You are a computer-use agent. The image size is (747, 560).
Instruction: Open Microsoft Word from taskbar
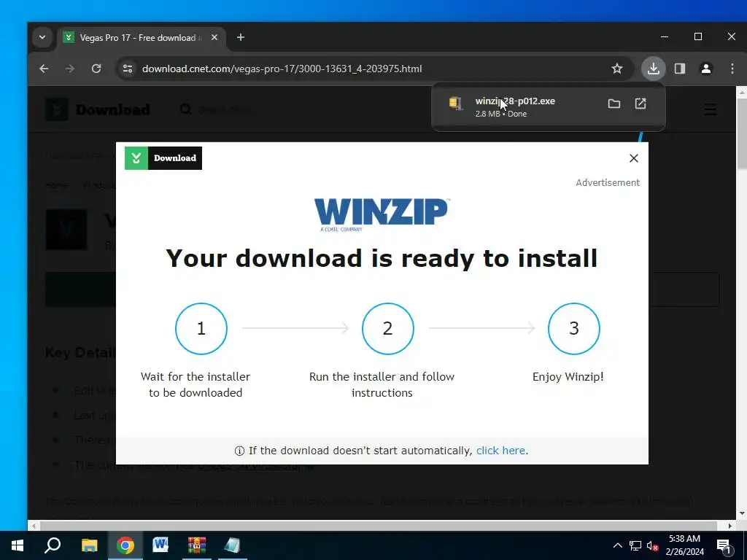160,545
